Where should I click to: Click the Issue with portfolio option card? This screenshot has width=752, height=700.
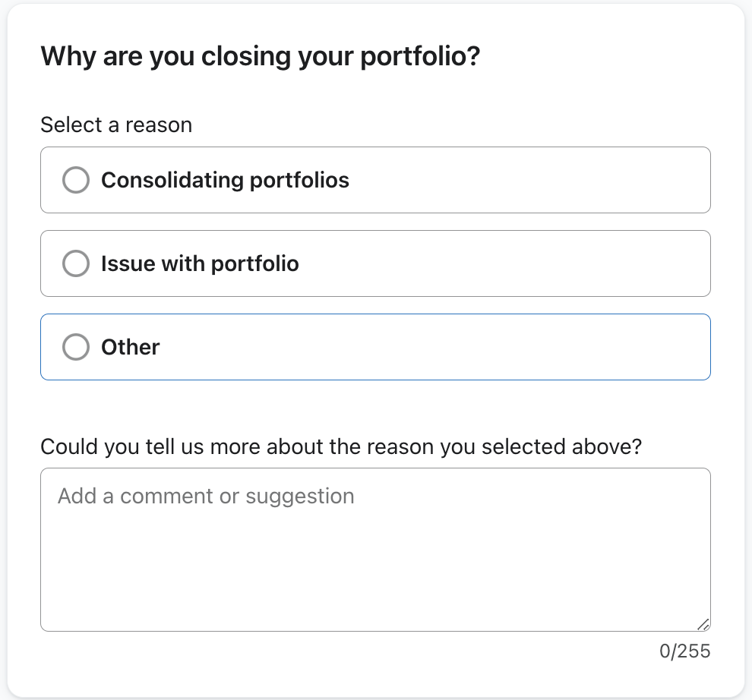(x=375, y=263)
